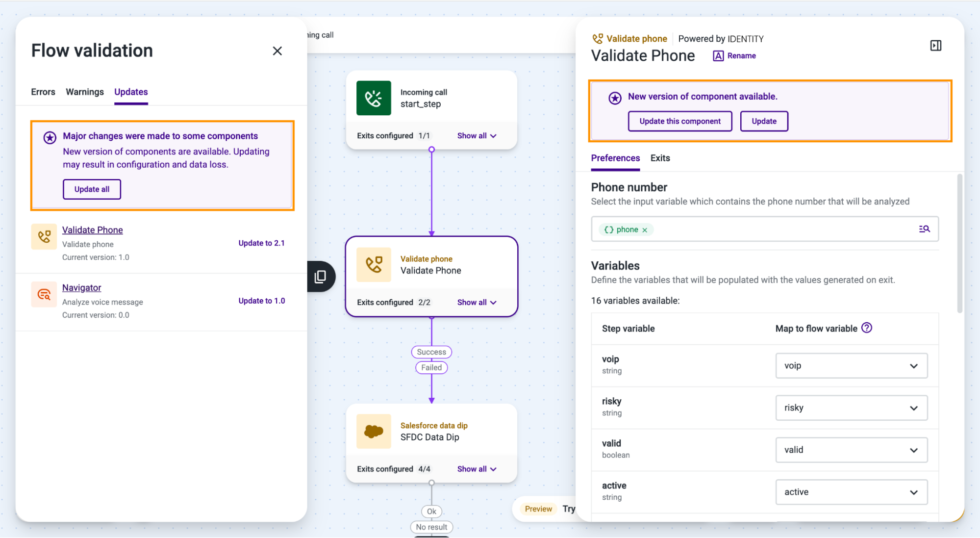Expand Show all exits on SFDC Data Dip step
The image size is (980, 538).
coord(477,469)
